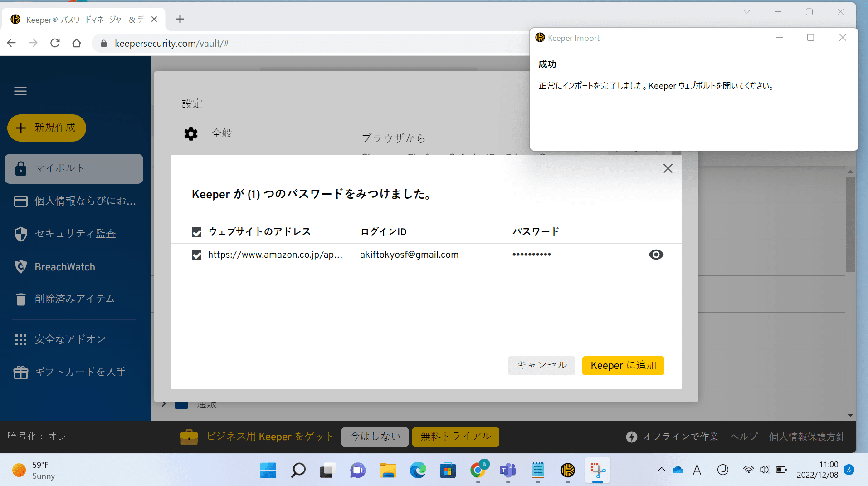Open BreachWatch from the sidebar
Viewport: 868px width, 486px height.
click(x=65, y=267)
